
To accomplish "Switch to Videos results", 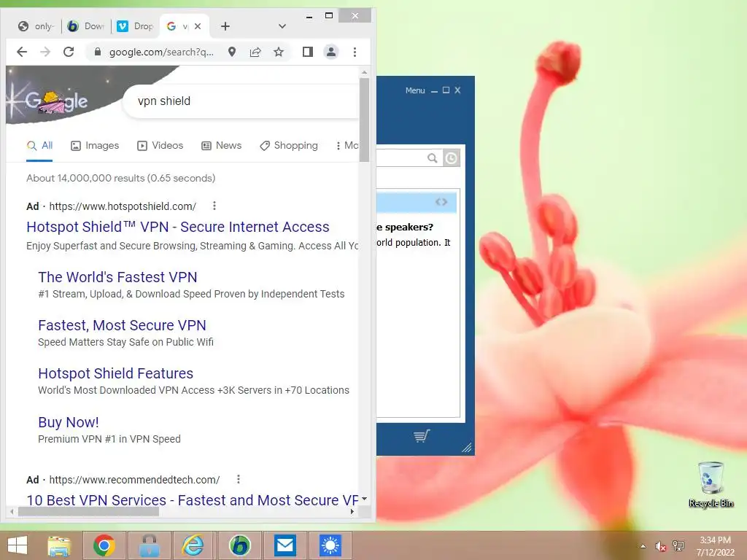I will (160, 146).
